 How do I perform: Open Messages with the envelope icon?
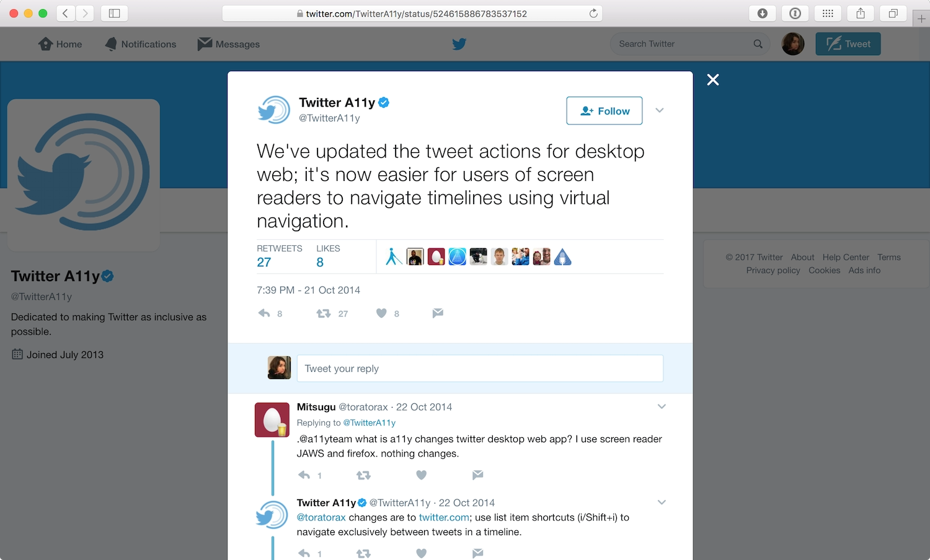(228, 43)
